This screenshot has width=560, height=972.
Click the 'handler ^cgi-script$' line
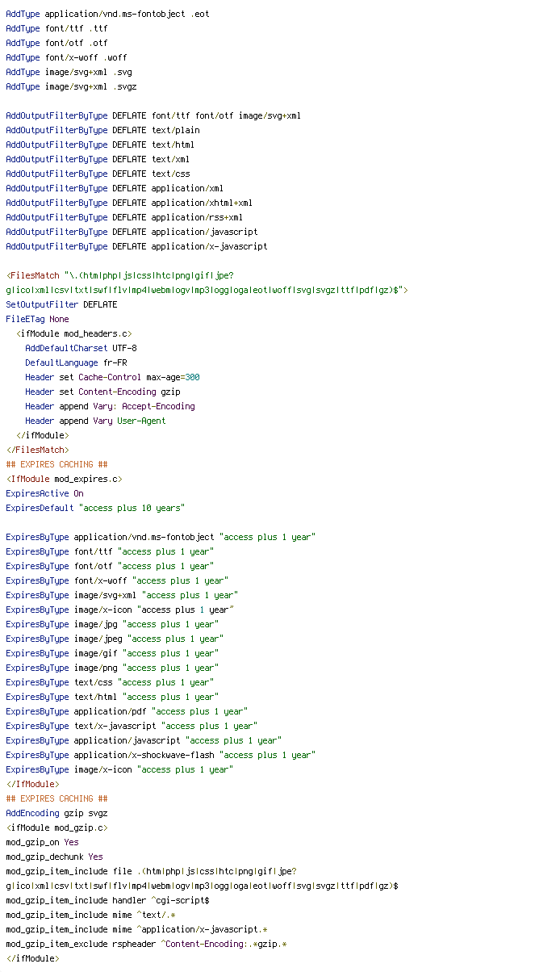107,900
